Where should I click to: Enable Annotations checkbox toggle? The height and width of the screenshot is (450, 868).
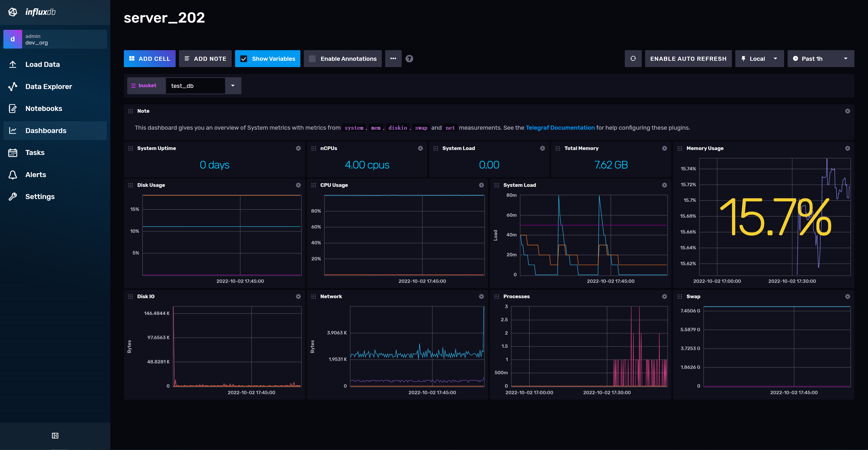click(x=312, y=59)
